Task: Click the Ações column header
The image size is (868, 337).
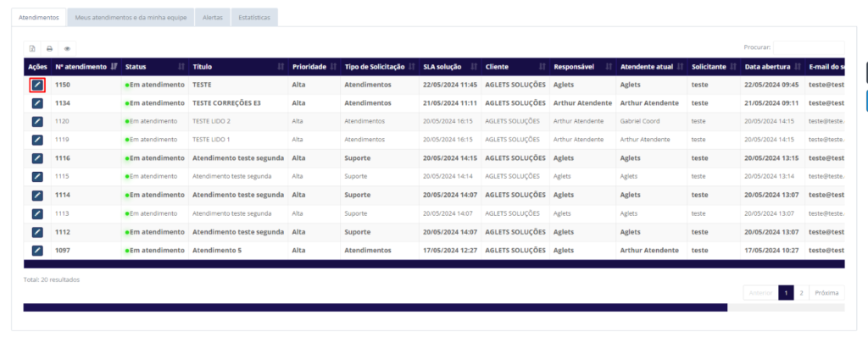Action: [x=37, y=67]
